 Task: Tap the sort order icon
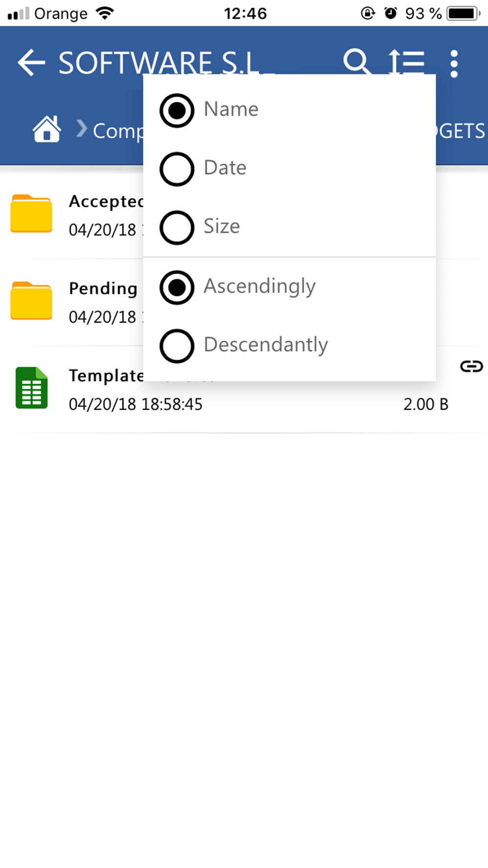[x=406, y=62]
